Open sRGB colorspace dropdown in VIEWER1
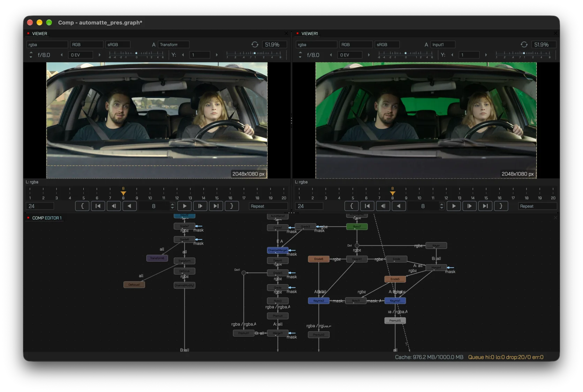The image size is (583, 392). 387,45
